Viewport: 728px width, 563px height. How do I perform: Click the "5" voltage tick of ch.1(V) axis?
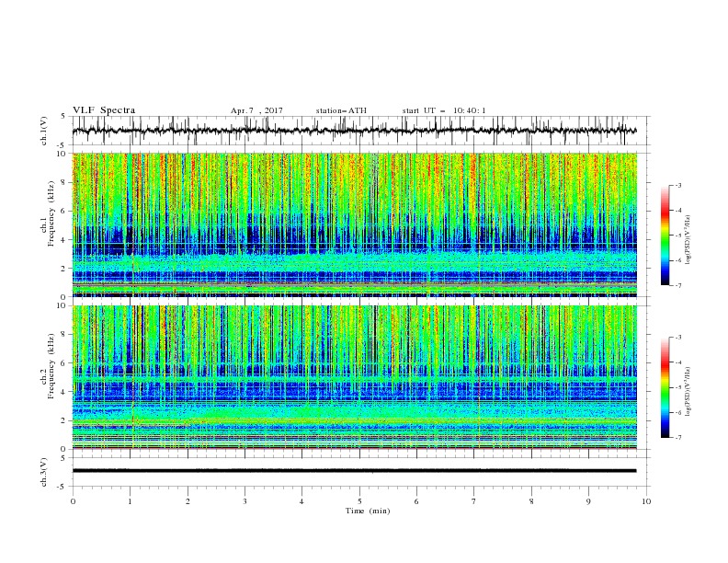63,117
